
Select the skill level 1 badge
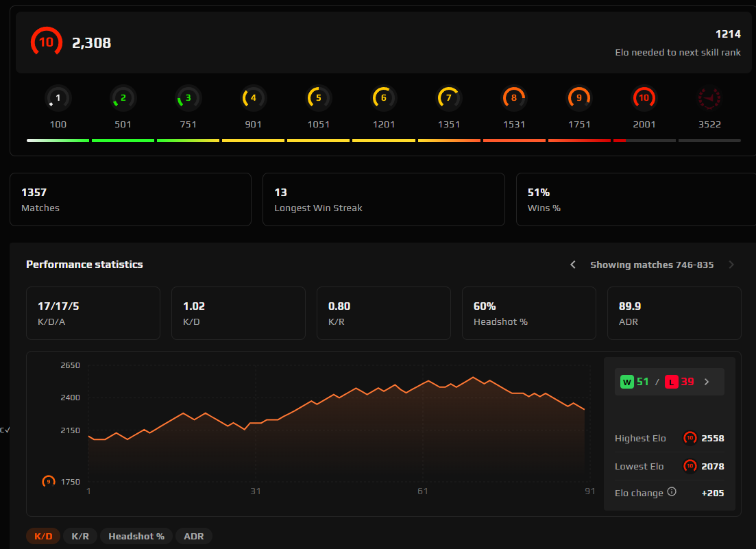click(58, 98)
